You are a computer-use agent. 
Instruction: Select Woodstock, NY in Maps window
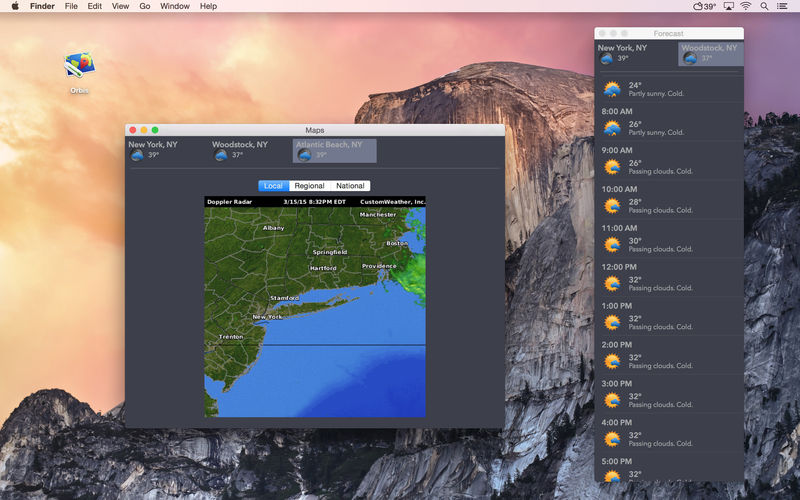point(240,150)
